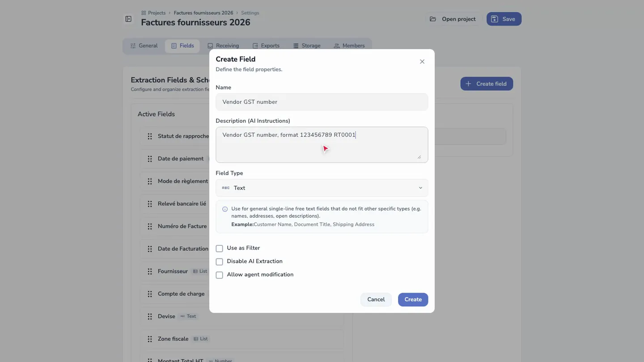Click into the Description AI Instructions textarea
Image resolution: width=644 pixels, height=362 pixels.
click(x=322, y=145)
